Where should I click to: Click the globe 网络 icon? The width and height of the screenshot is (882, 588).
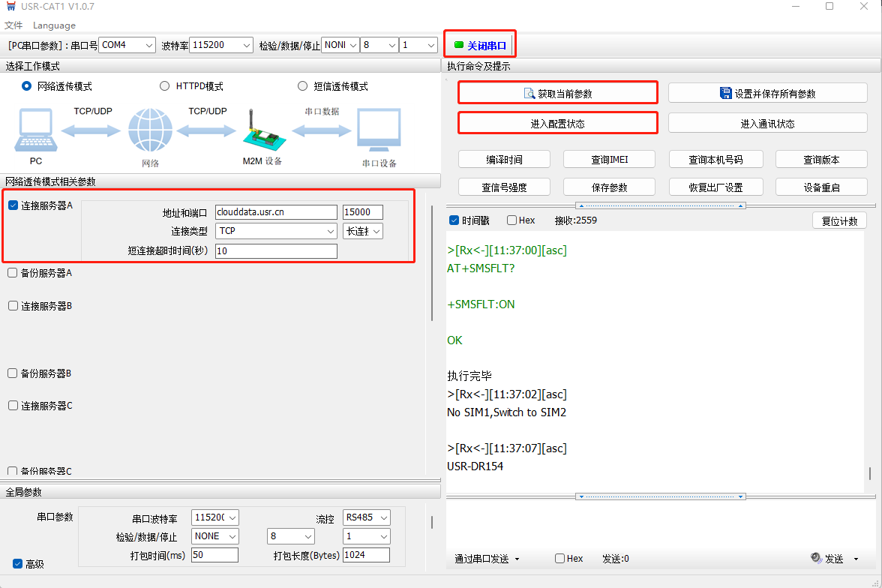point(150,130)
